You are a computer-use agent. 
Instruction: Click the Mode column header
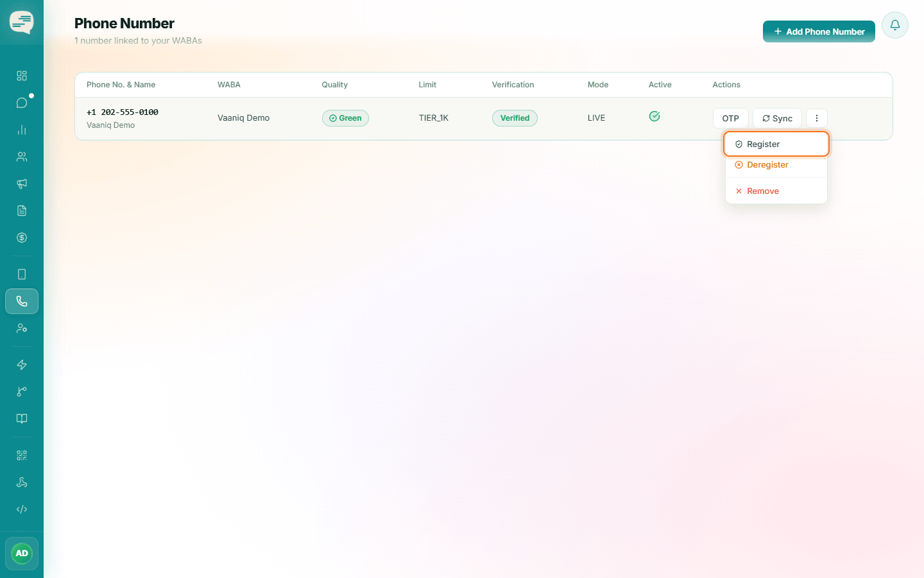tap(598, 85)
